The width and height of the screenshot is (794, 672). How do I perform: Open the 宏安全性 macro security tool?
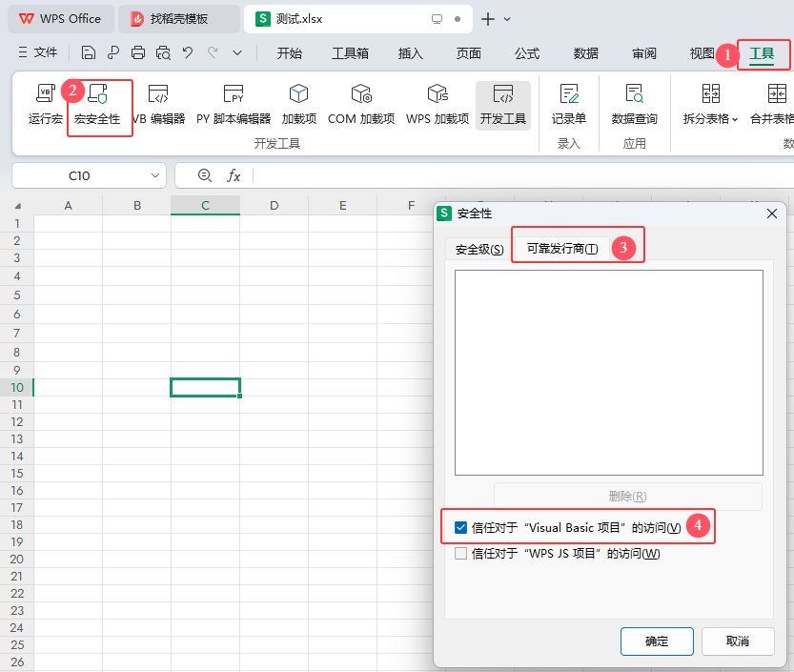pyautogui.click(x=98, y=94)
